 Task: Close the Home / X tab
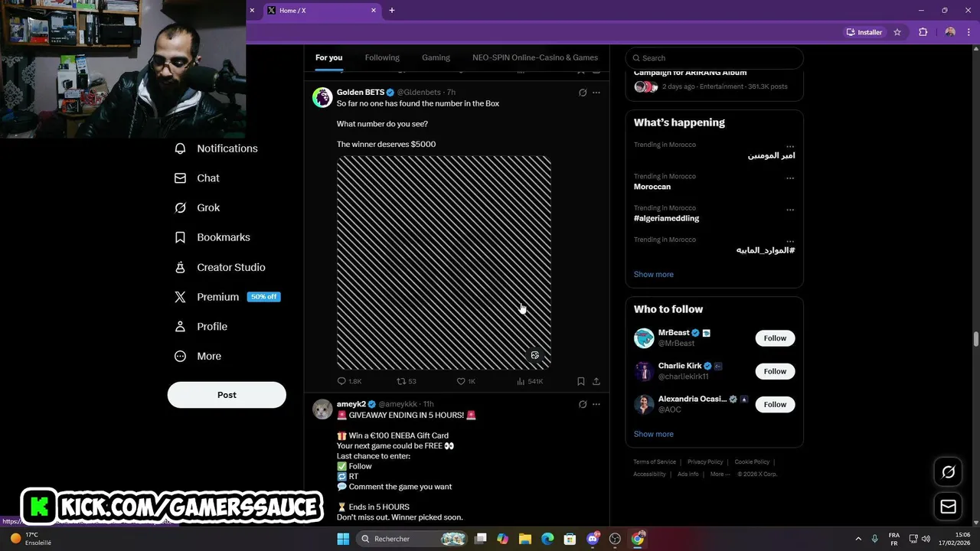click(x=374, y=11)
